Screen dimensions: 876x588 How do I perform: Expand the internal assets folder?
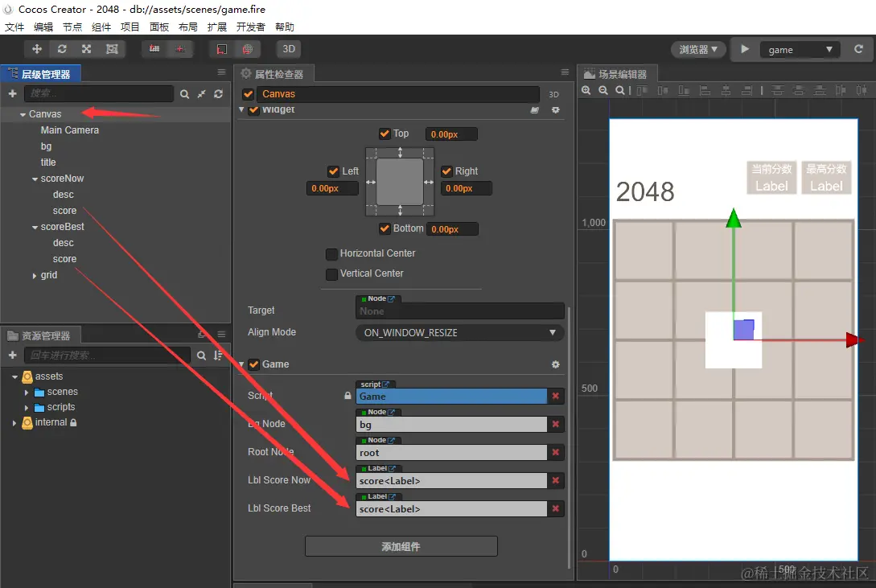point(14,423)
